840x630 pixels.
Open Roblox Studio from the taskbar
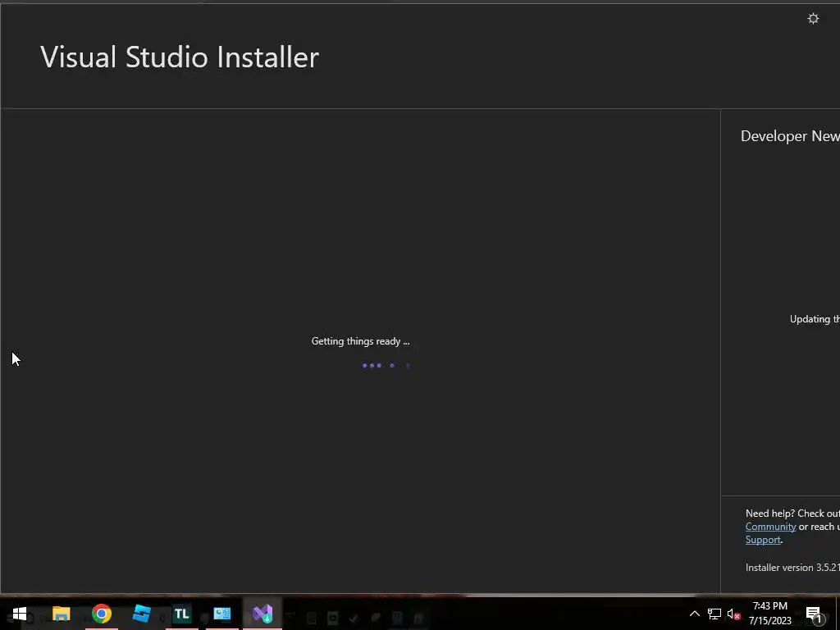141,614
